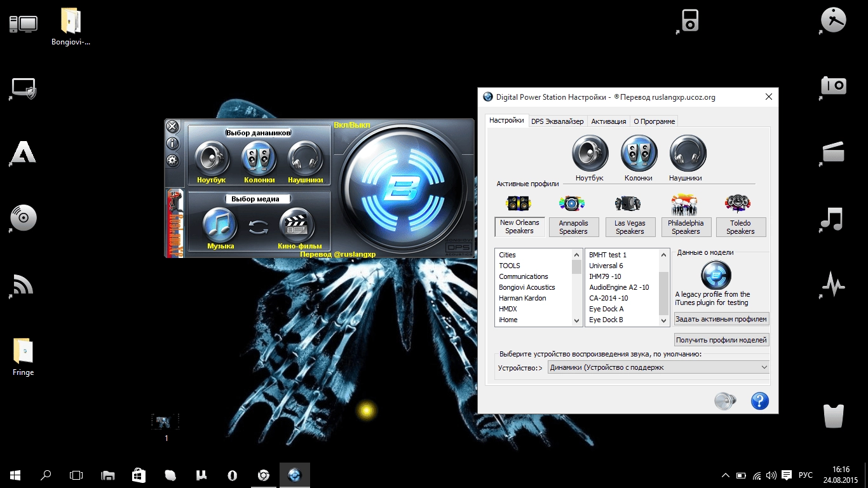Select Ноутбук icon in settings window
Viewport: 868px width, 488px height.
tap(590, 153)
